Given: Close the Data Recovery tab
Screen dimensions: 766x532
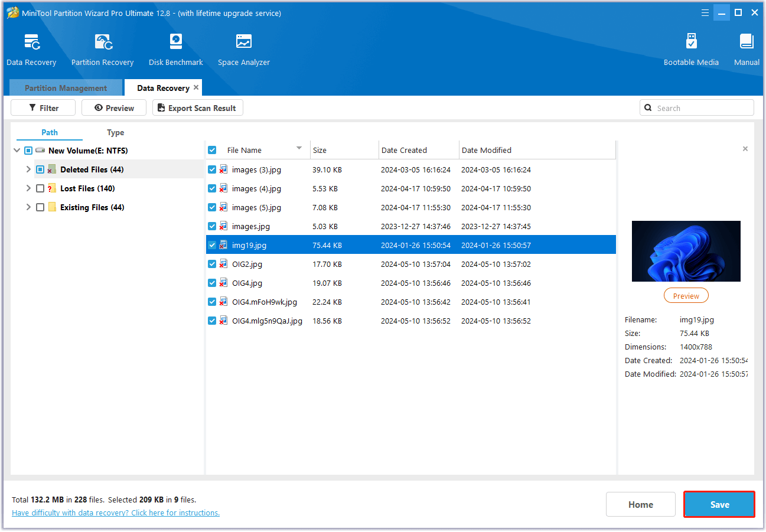Looking at the screenshot, I should click(196, 87).
